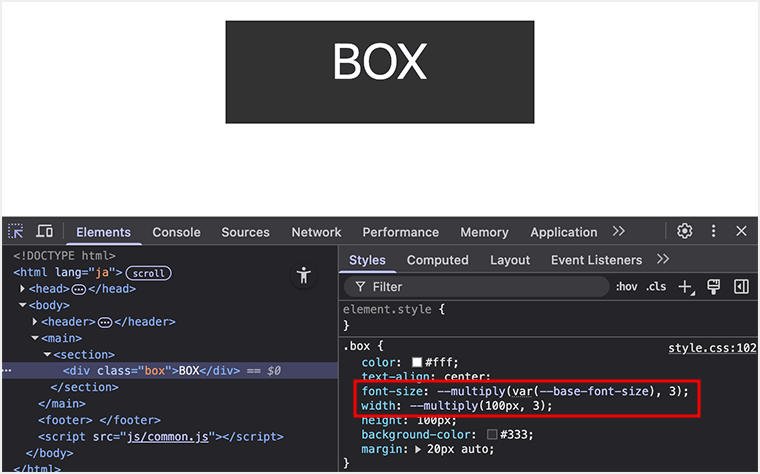Toggle element state with :hov
760x474 pixels.
tap(626, 287)
